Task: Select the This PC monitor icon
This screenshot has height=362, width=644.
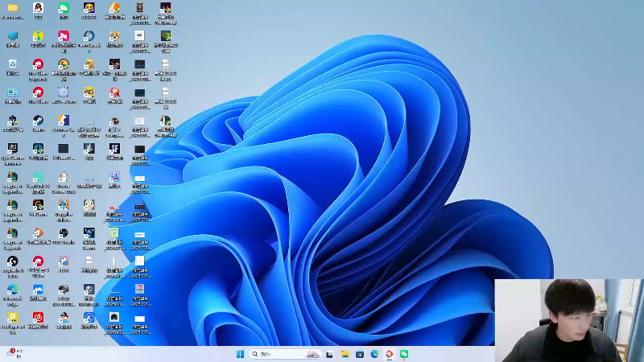Action: click(12, 37)
